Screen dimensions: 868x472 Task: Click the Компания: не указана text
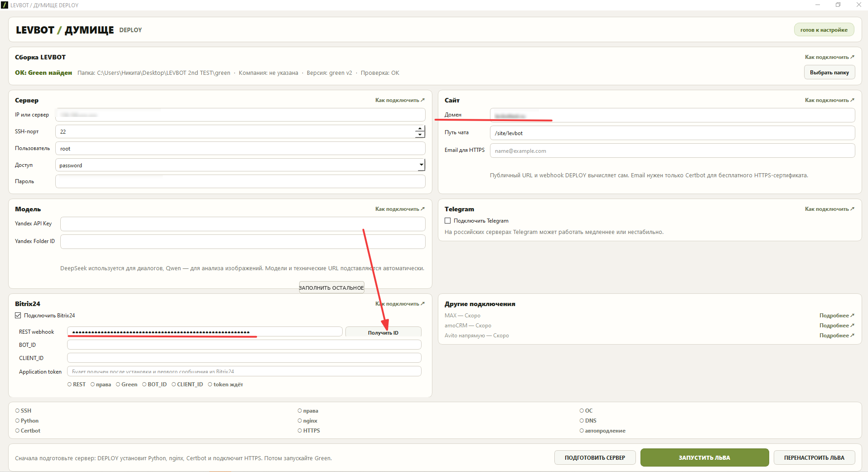coord(268,73)
